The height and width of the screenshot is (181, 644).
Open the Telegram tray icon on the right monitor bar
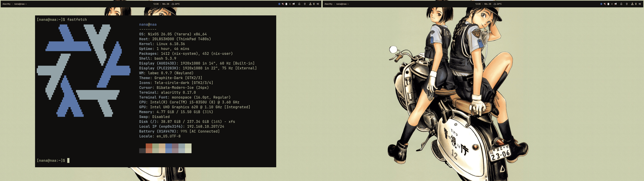[615, 4]
